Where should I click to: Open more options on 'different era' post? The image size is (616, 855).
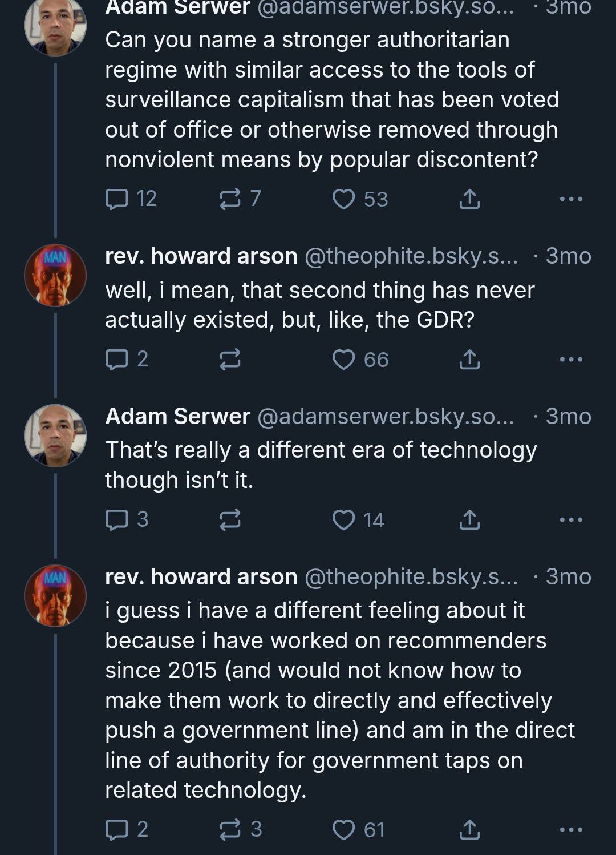(x=571, y=520)
